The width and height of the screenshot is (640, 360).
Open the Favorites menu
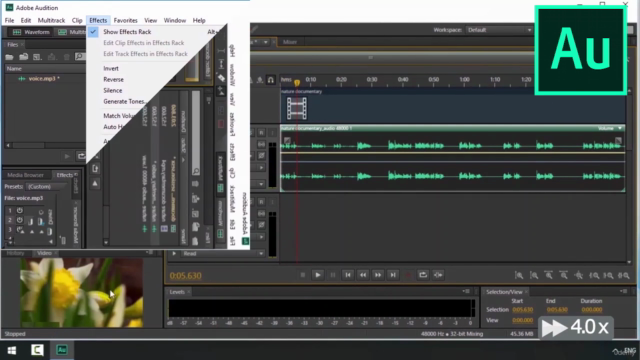(125, 20)
